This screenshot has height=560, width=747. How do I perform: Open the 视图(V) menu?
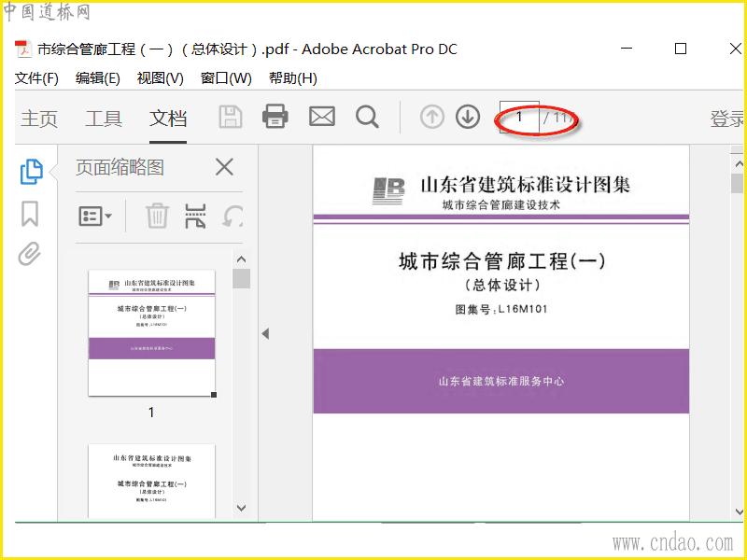click(x=160, y=78)
